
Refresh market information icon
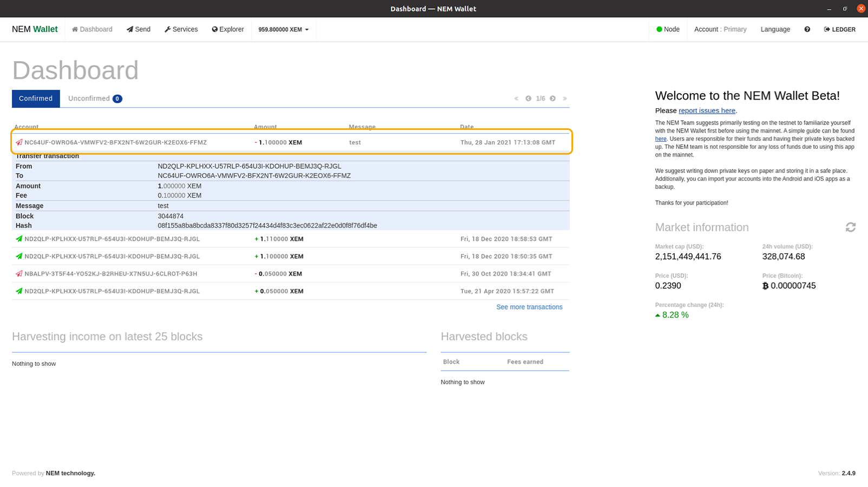click(x=851, y=227)
